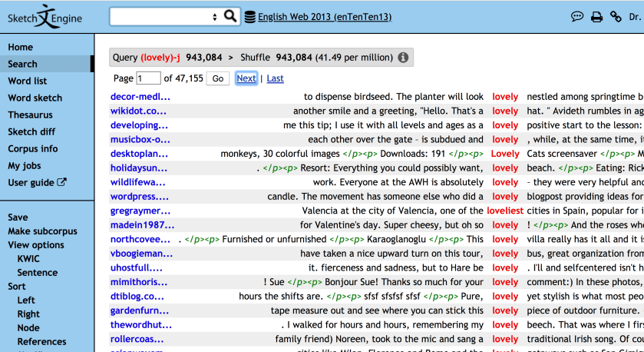This screenshot has height=352, width=644.
Task: Click the 'Query (lovely)-j 943,084' text
Action: click(x=167, y=58)
